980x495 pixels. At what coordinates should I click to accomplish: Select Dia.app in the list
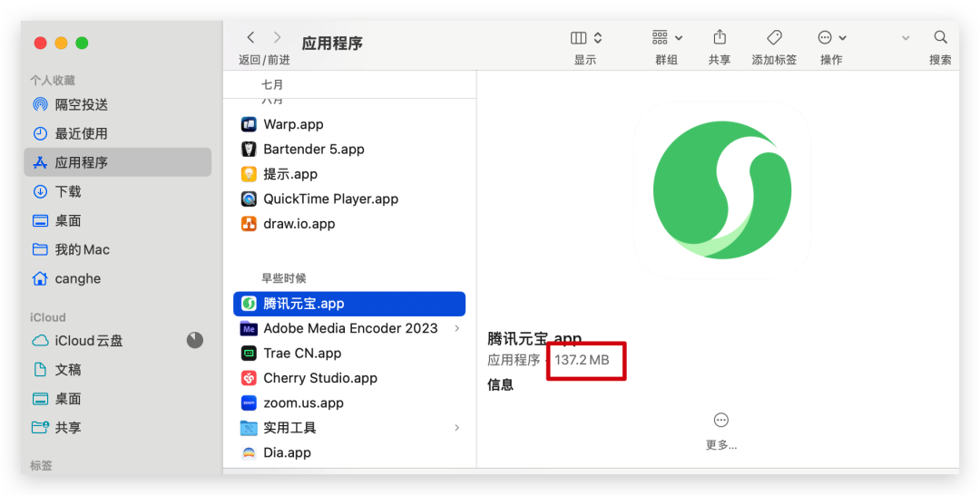click(349, 452)
